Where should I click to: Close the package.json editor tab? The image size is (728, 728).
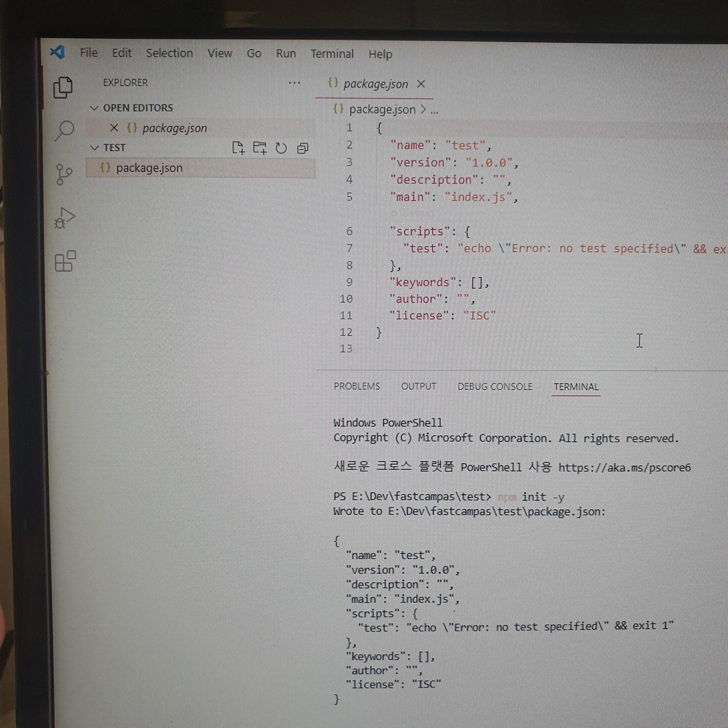(421, 84)
